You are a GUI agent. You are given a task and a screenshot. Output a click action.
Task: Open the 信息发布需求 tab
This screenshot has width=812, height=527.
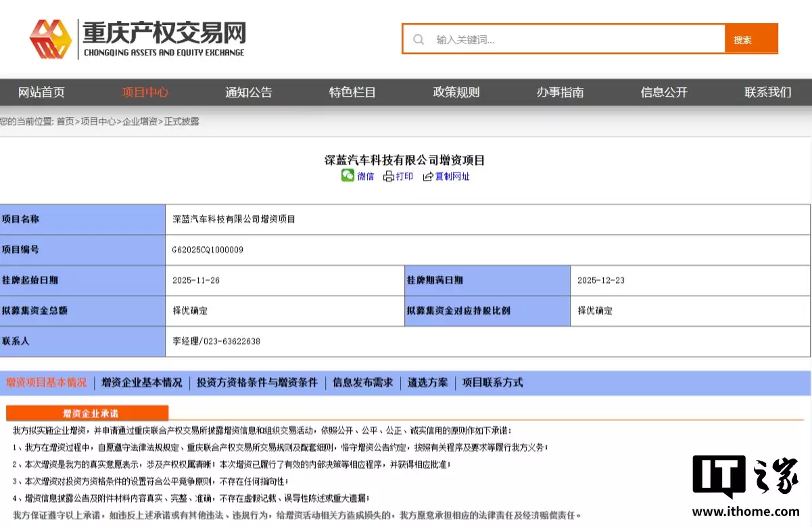[x=363, y=382]
